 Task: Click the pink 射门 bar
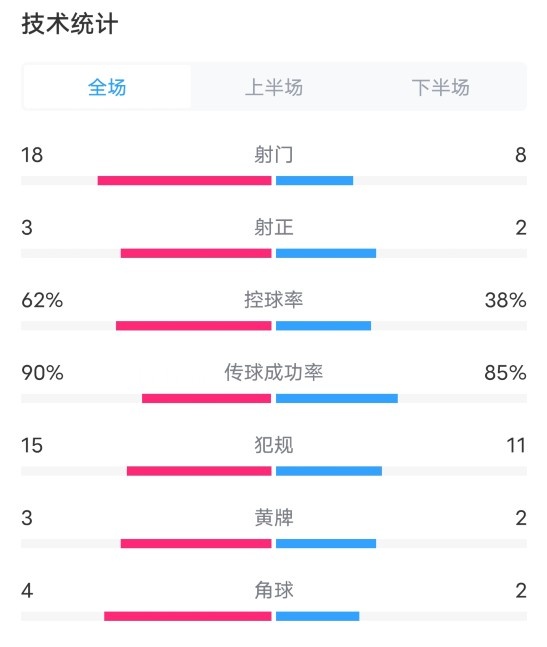(x=184, y=180)
